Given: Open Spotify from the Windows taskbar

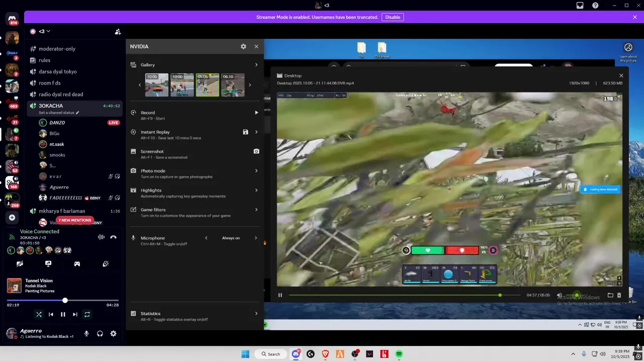Looking at the screenshot, I should click(399, 354).
